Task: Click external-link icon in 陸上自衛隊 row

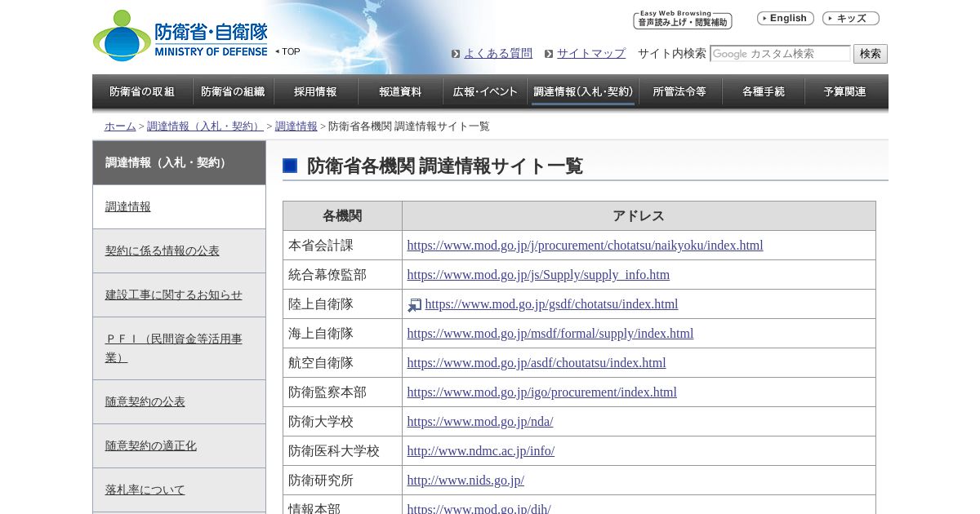Action: click(415, 305)
